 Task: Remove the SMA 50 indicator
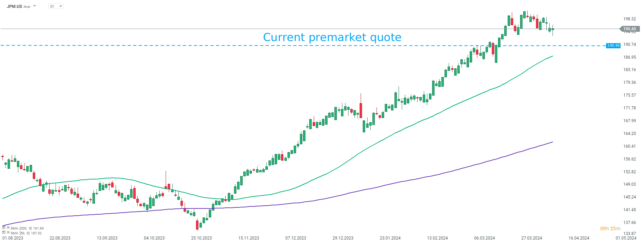click(x=8, y=233)
